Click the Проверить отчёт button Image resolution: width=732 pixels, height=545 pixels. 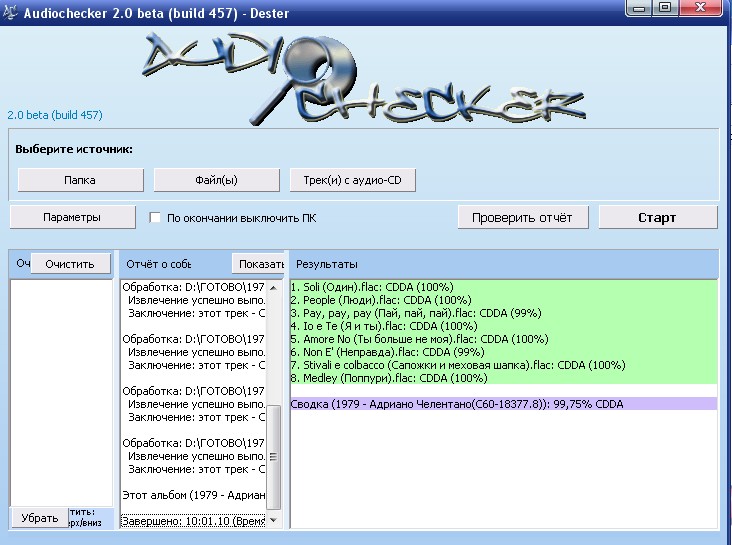[522, 217]
